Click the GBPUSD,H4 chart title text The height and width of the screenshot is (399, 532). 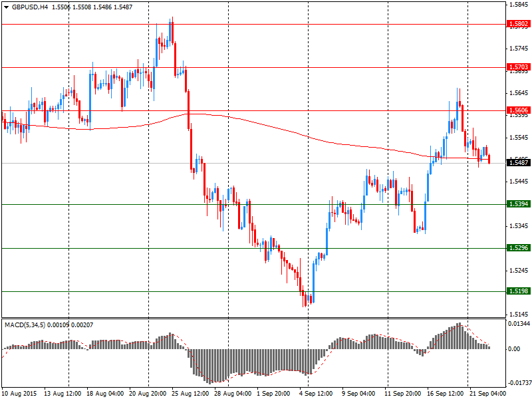29,7
